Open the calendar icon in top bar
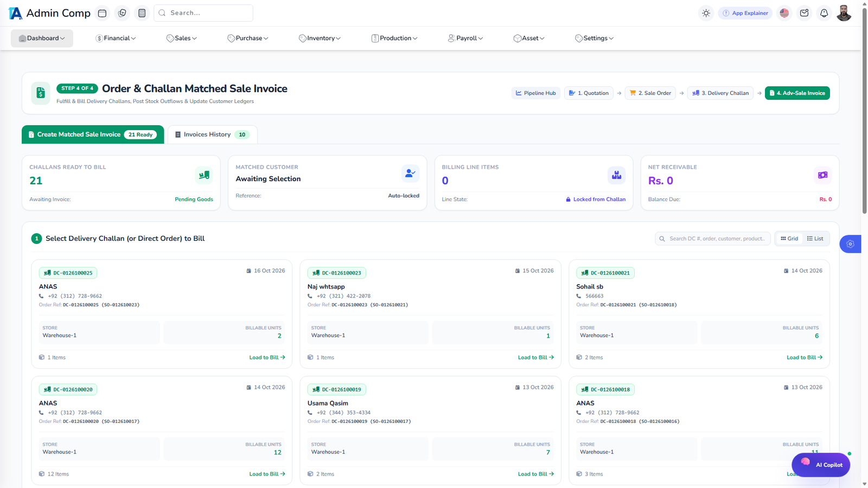The width and height of the screenshot is (868, 488). point(102,13)
